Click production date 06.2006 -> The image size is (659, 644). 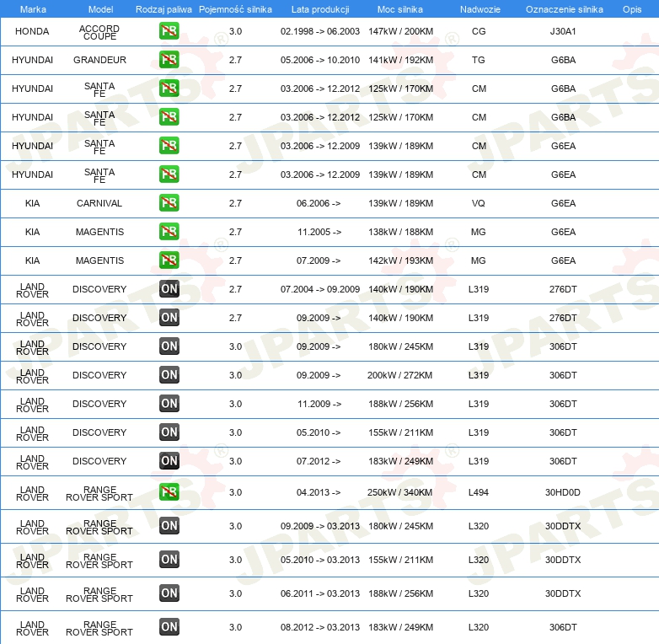pyautogui.click(x=319, y=203)
